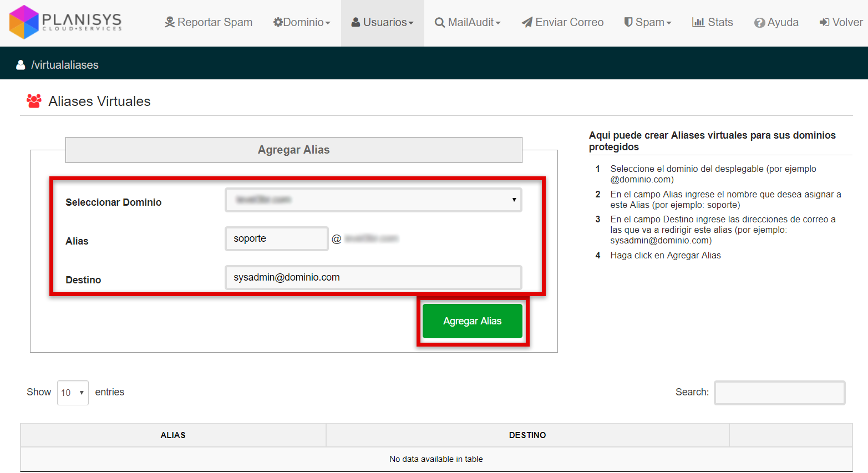Click the paper plane Enviar Correo icon

click(x=527, y=22)
